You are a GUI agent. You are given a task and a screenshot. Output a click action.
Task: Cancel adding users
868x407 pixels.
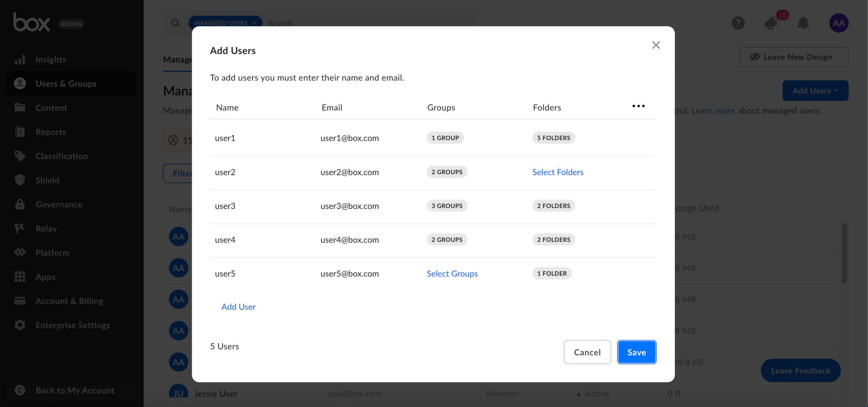pyautogui.click(x=587, y=352)
